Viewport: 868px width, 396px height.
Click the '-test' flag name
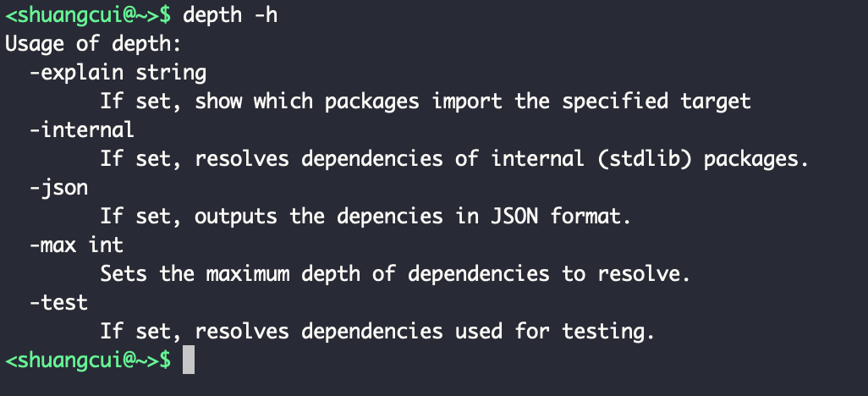[x=58, y=303]
